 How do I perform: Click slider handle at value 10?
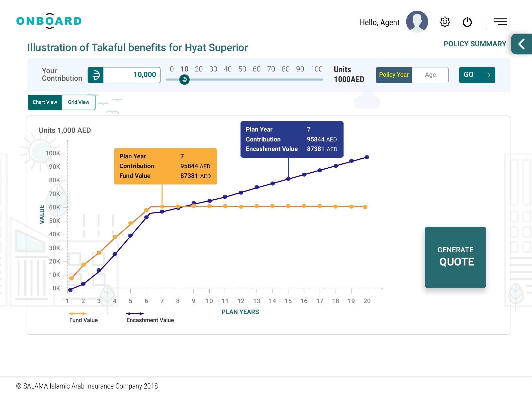coord(184,80)
